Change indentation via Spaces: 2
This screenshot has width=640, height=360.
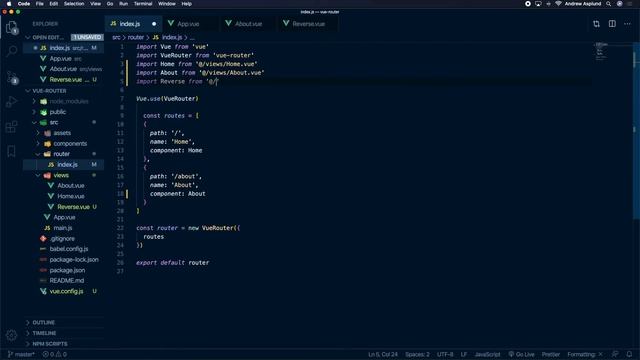[417, 354]
